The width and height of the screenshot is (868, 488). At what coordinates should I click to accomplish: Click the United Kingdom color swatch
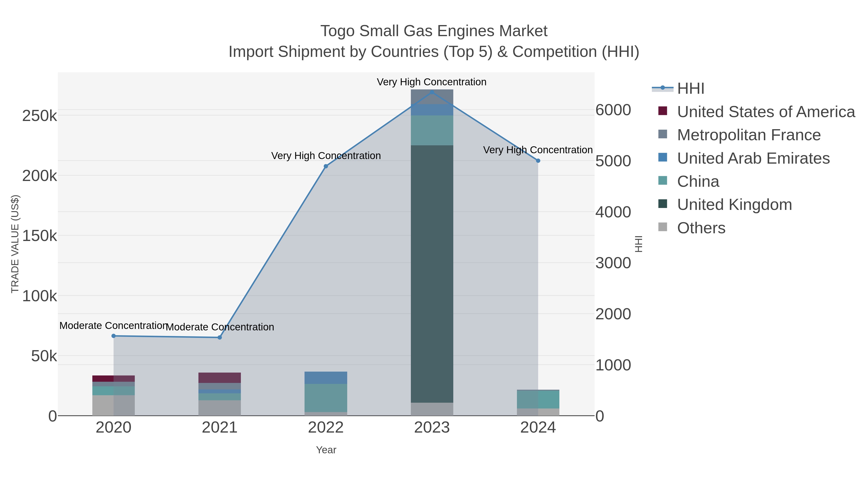[x=663, y=204]
